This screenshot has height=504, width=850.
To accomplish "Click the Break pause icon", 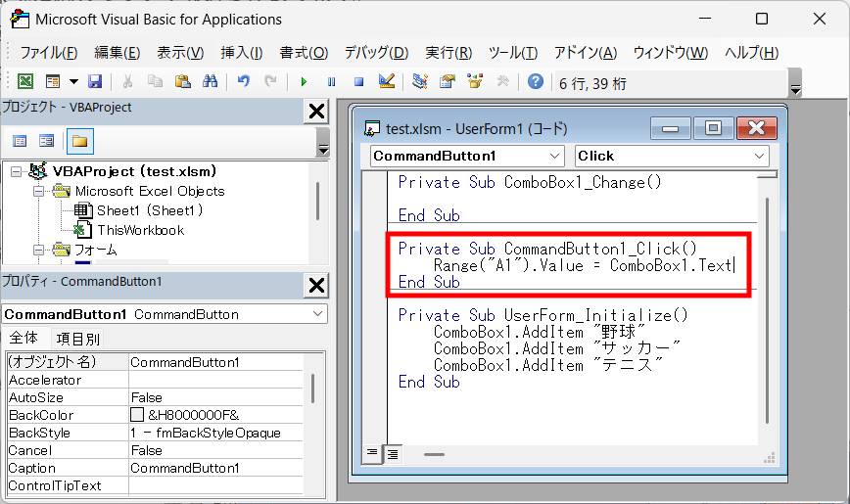I will click(x=331, y=82).
